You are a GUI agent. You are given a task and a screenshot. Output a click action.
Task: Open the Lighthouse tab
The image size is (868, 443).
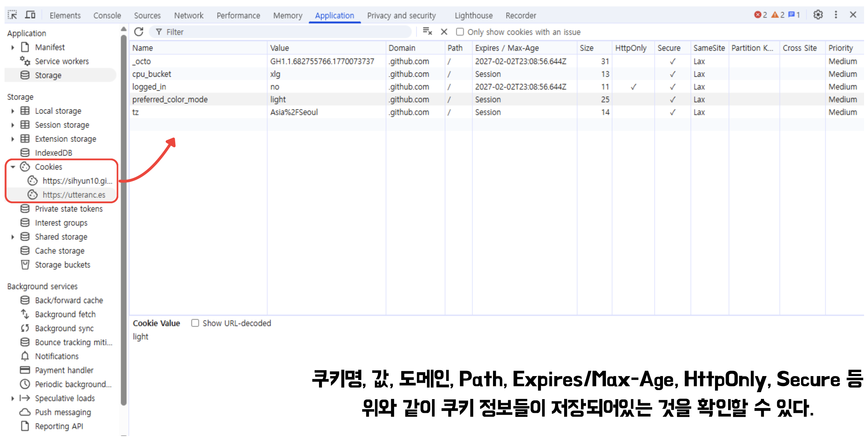point(473,16)
